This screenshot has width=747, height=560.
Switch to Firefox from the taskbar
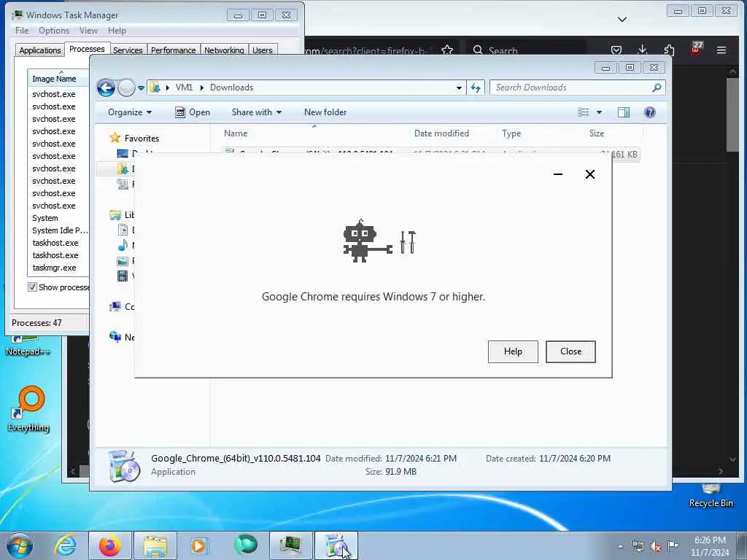tap(110, 545)
